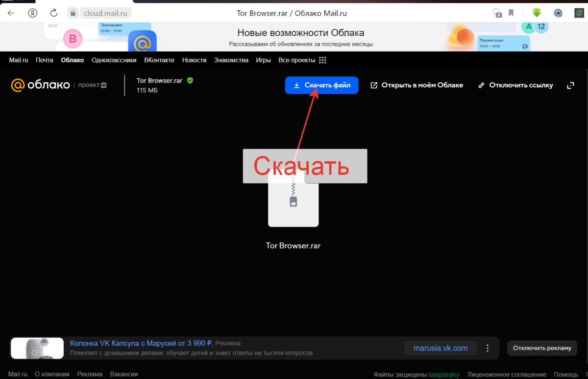This screenshot has height=379, width=588.
Task: Open the circular blue extension icon
Action: (558, 13)
